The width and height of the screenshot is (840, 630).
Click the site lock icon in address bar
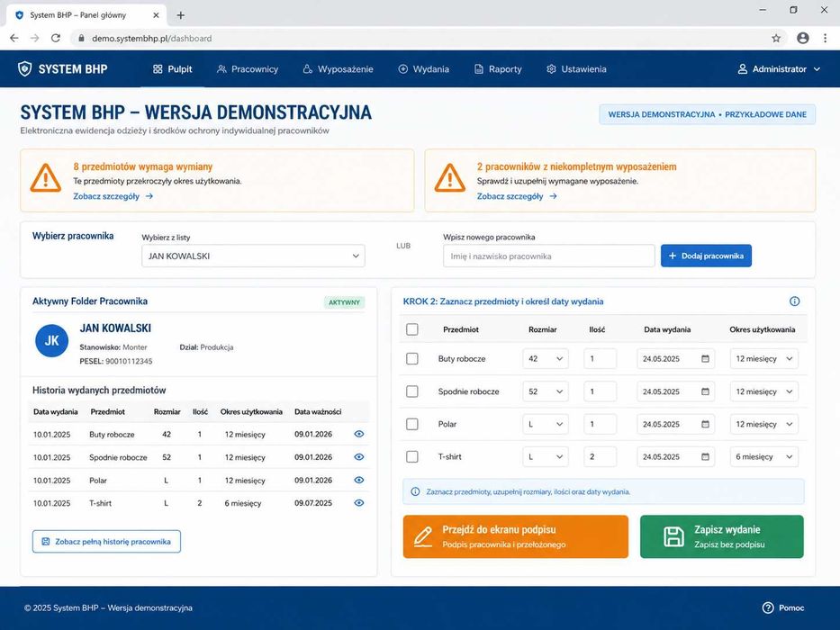(x=81, y=38)
